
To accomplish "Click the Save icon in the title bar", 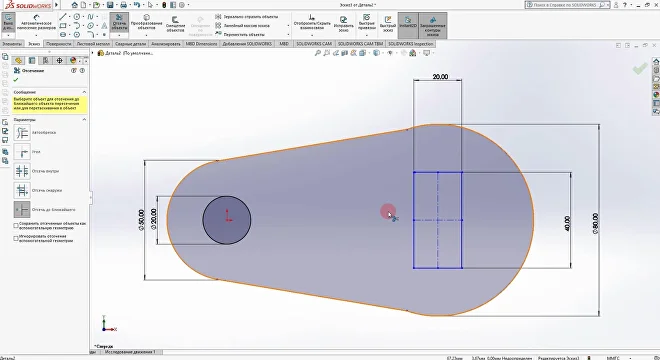I will click(110, 5).
